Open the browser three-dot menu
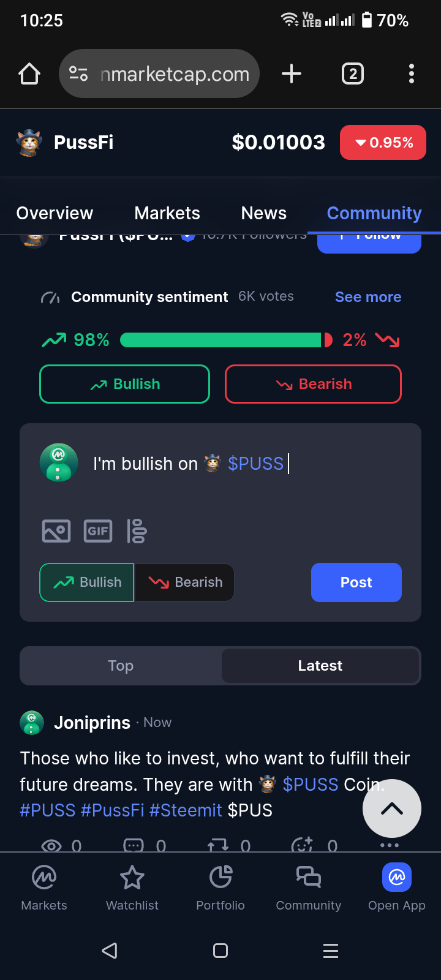 [412, 74]
